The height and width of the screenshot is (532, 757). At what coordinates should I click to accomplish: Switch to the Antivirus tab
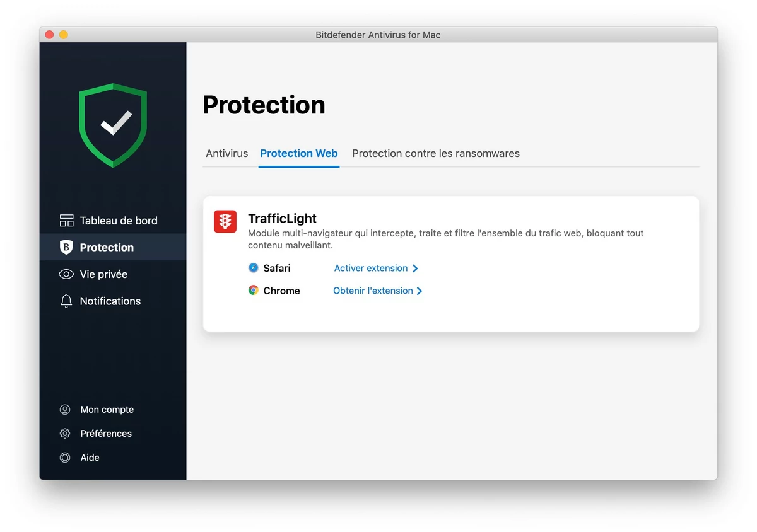227,153
